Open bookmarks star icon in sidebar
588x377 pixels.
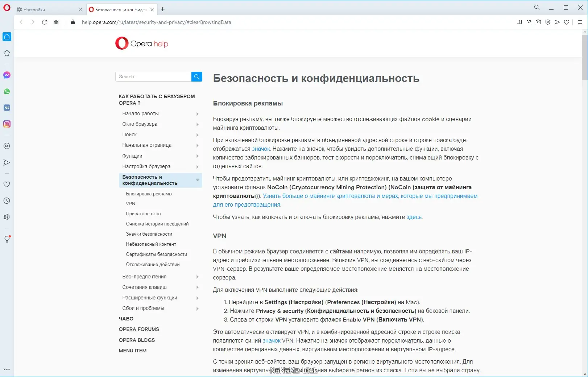click(7, 53)
